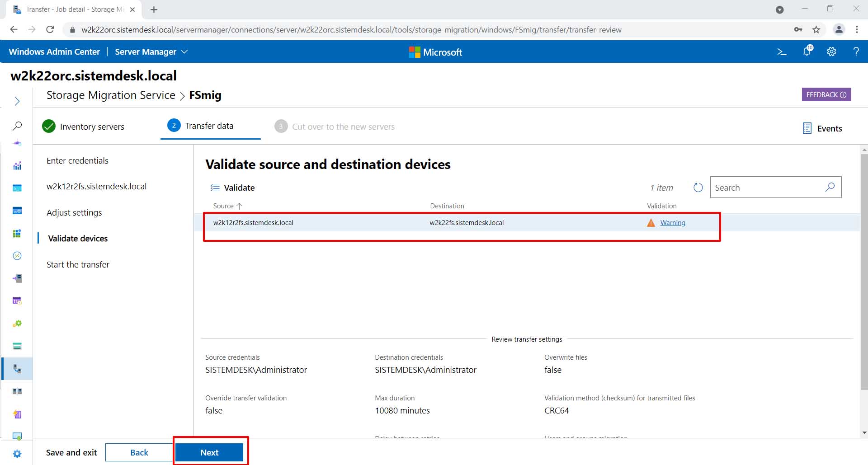View notifications bell in the header
This screenshot has width=868, height=465.
pos(807,51)
